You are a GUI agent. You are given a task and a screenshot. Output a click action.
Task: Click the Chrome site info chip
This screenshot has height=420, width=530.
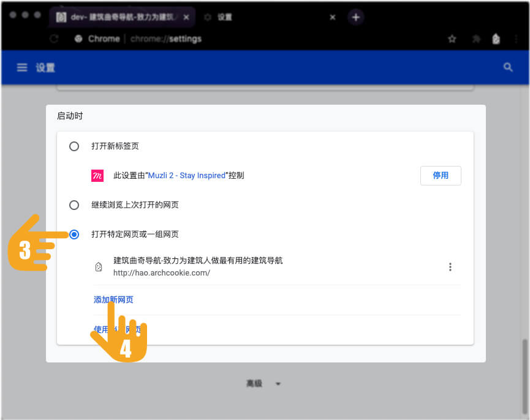pyautogui.click(x=97, y=39)
